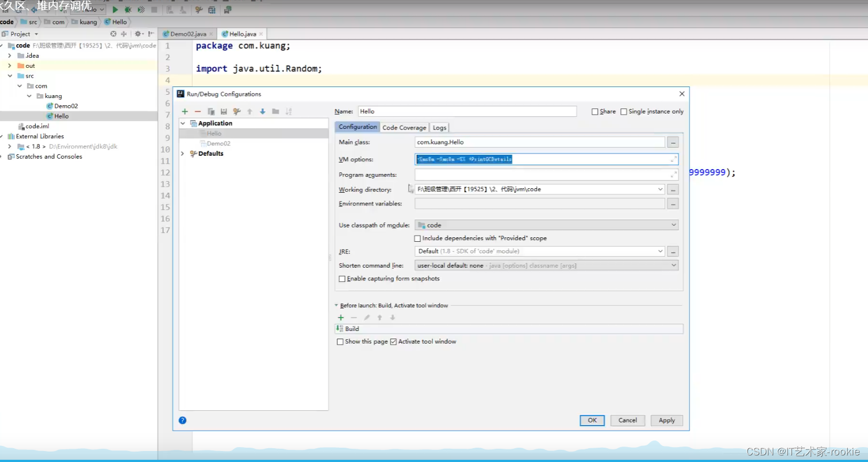Image resolution: width=868 pixels, height=462 pixels.
Task: Tick the Share checkbox
Action: [x=595, y=112]
